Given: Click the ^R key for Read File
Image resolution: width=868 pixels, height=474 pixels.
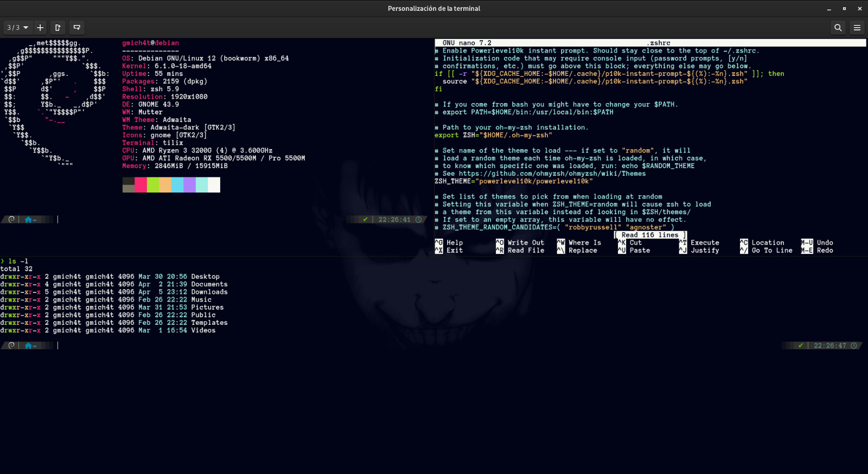Looking at the screenshot, I should (x=500, y=250).
